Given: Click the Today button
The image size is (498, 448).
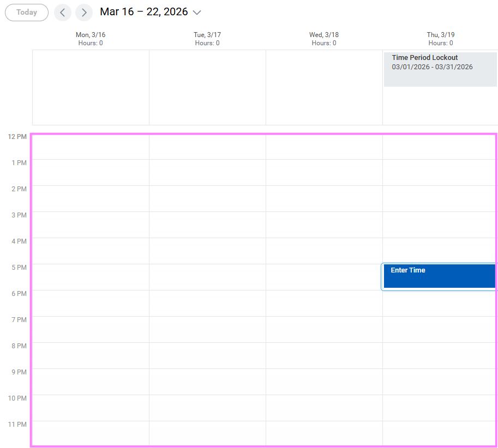Looking at the screenshot, I should click(x=27, y=13).
